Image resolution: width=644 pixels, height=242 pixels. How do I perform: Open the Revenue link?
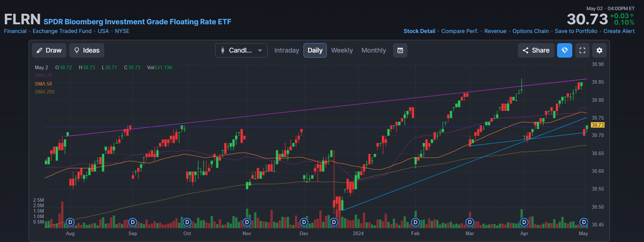pos(495,31)
